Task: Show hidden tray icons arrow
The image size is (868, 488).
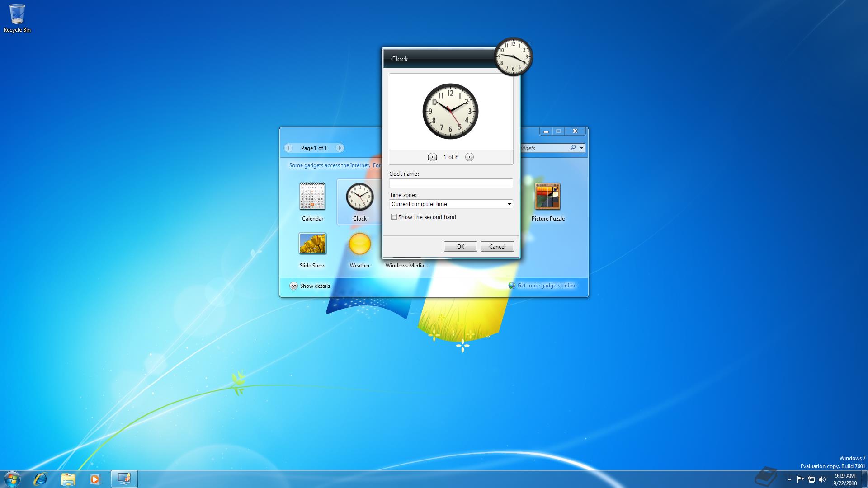Action: [x=789, y=479]
